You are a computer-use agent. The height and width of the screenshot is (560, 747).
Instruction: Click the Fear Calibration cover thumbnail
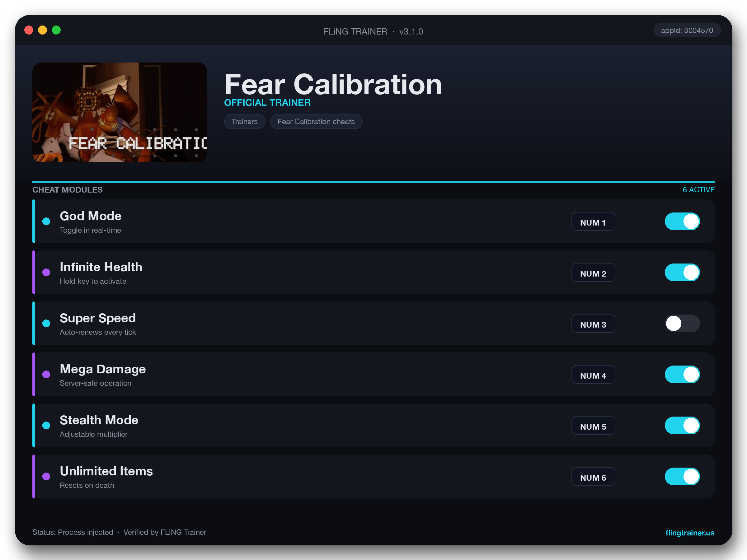[120, 112]
